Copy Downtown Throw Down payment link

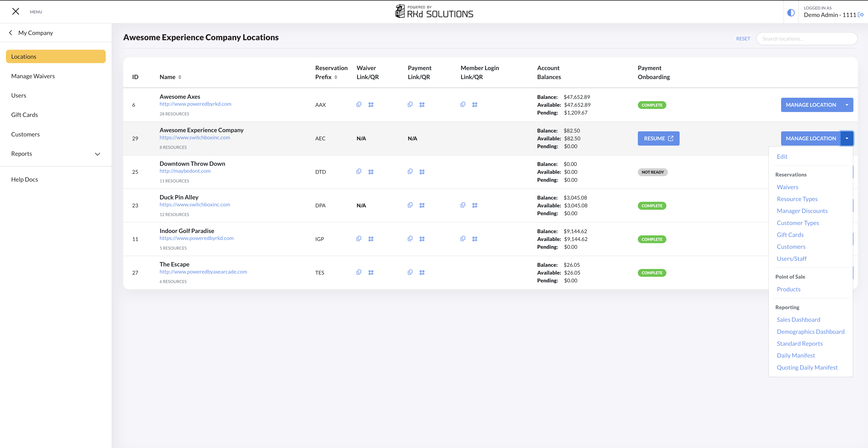(410, 171)
